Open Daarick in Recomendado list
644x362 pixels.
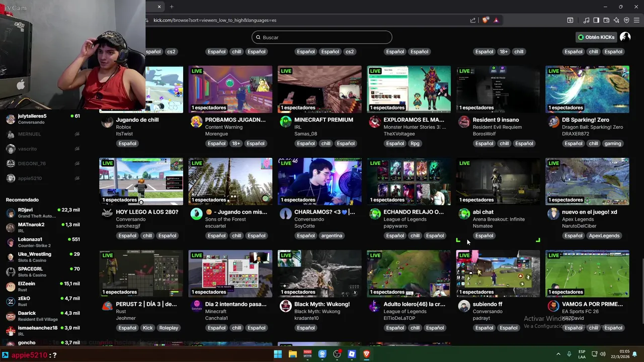tap(43, 316)
